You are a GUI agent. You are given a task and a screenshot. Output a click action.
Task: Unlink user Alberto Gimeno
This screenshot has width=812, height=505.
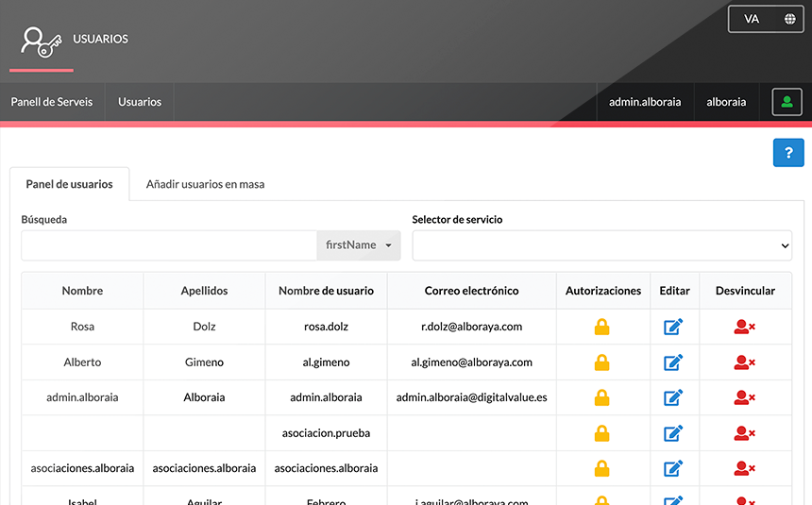(x=744, y=362)
